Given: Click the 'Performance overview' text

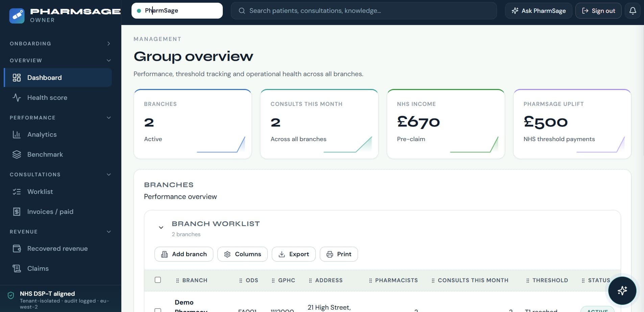Looking at the screenshot, I should 181,197.
